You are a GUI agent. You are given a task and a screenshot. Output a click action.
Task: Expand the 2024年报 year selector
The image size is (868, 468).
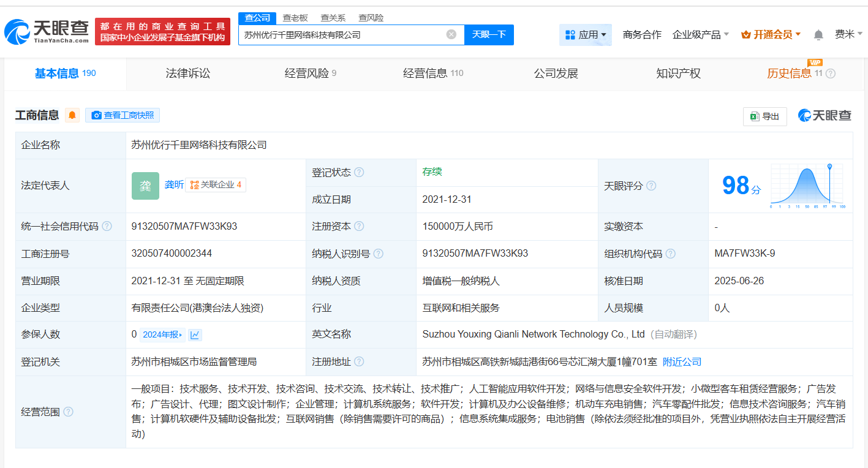coord(162,334)
